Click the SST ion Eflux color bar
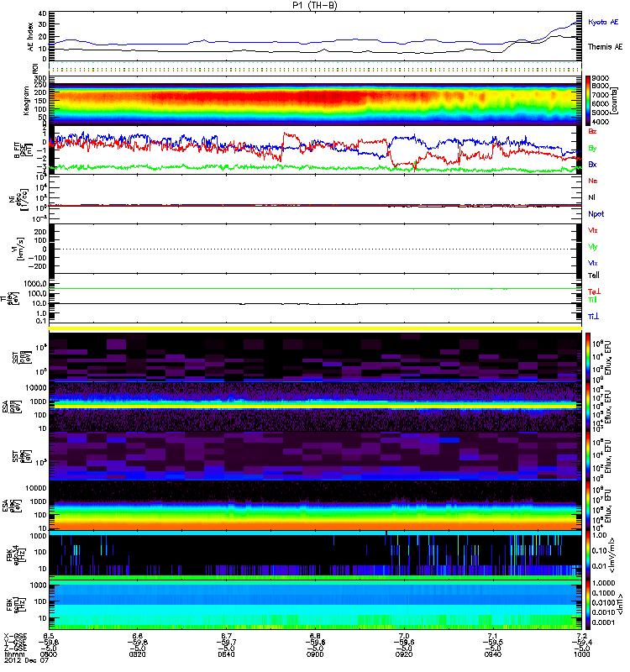This screenshot has width=630, height=672. coord(588,356)
